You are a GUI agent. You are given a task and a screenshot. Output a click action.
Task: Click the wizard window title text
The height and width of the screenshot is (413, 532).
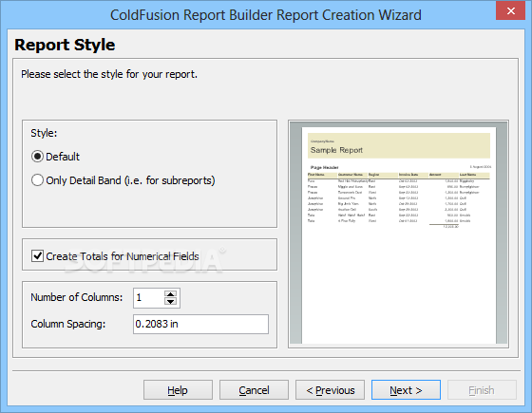266,15
